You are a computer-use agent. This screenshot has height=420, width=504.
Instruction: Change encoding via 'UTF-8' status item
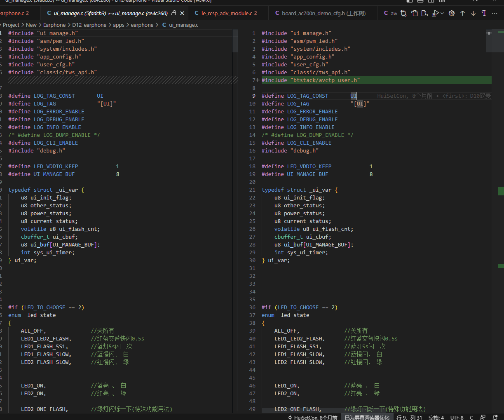pos(457,417)
